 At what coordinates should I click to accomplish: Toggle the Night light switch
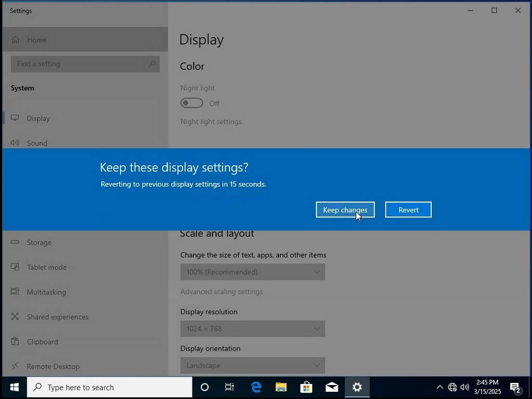pyautogui.click(x=192, y=103)
